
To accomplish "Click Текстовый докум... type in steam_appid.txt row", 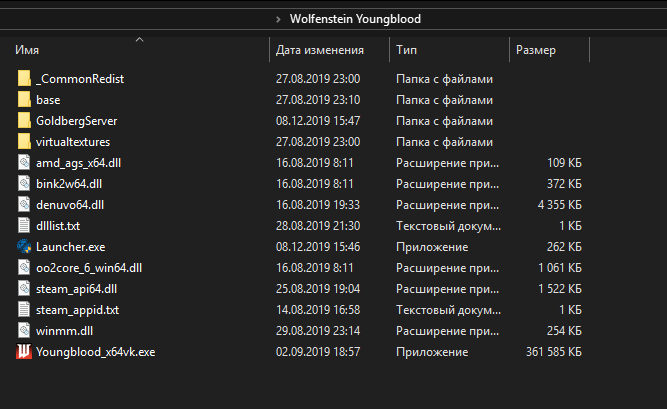I will pyautogui.click(x=448, y=310).
